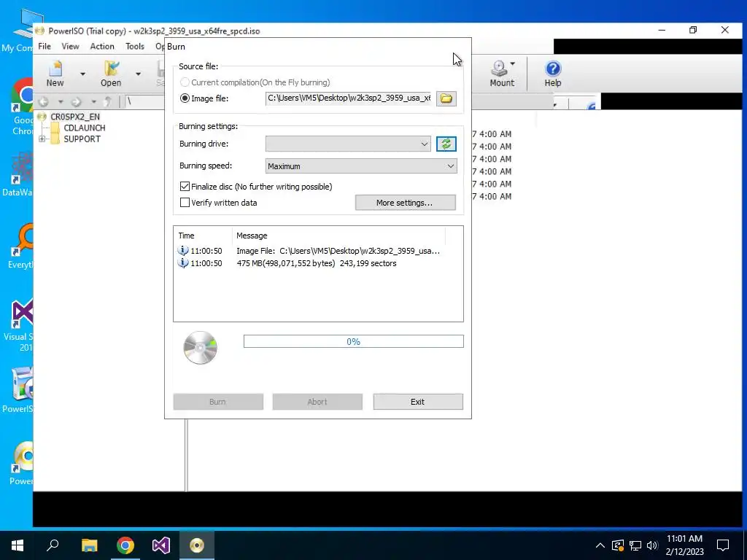Select PowerISO in the taskbar

(x=197, y=545)
